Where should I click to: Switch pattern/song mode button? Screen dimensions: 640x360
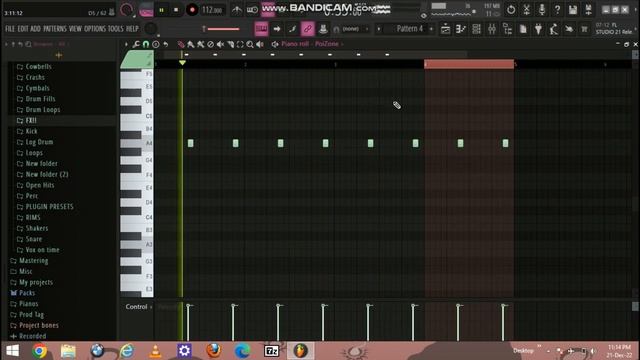146,10
